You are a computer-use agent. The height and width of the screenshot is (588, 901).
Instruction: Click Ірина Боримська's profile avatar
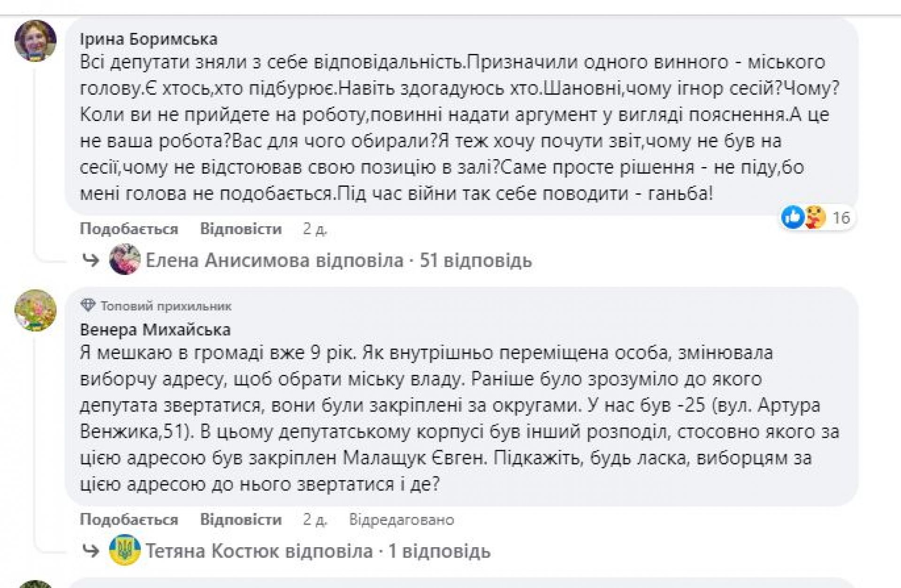36,41
